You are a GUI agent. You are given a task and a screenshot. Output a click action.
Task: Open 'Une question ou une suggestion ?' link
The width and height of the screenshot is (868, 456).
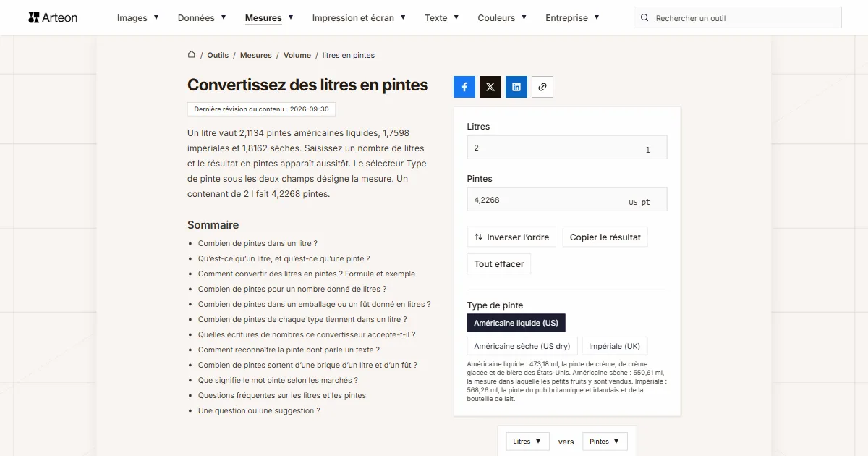point(259,410)
